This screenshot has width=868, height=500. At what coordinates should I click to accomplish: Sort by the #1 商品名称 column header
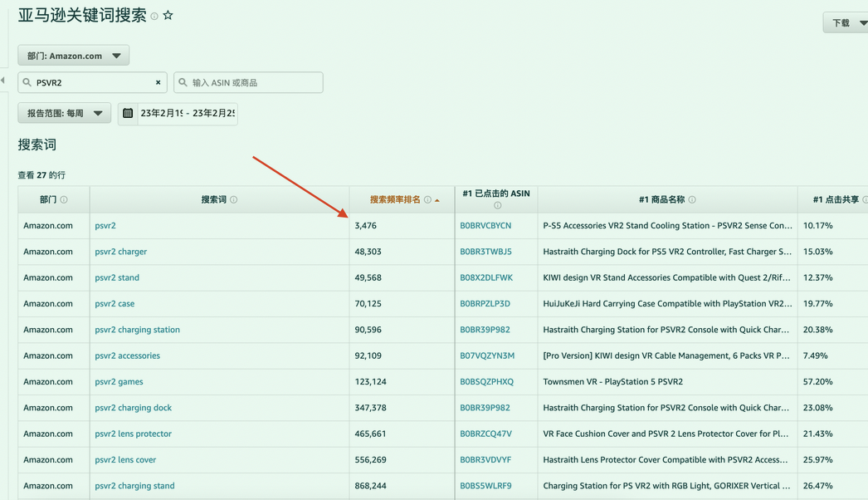662,199
